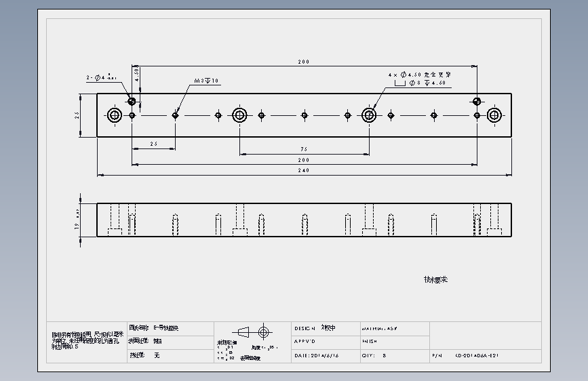588x381 pixels.
Task: Click the APPV'D field
Action: tap(305, 342)
